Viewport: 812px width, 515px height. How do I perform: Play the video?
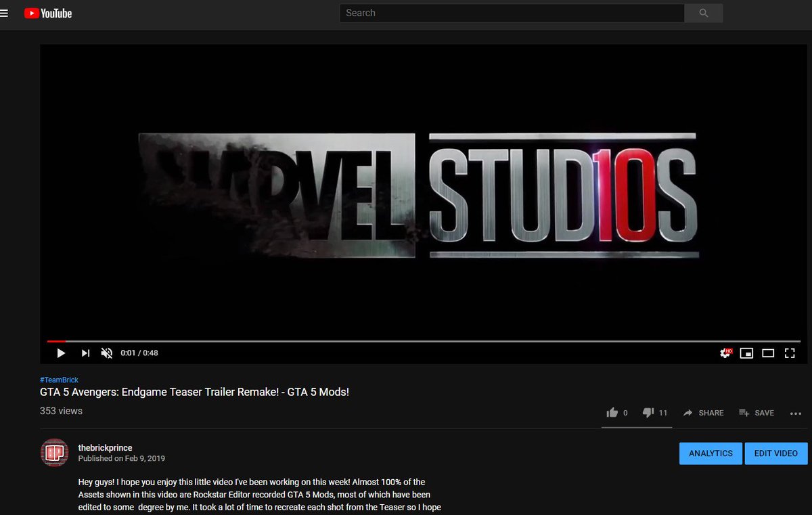point(61,353)
